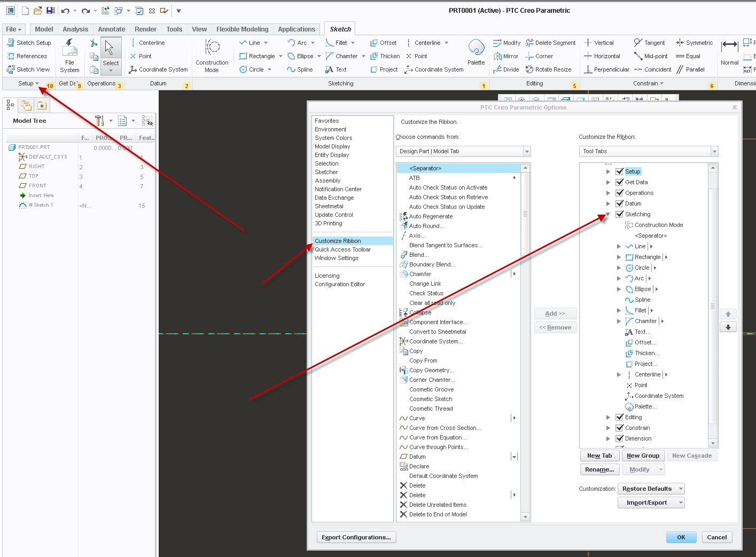Switch to the Model tab
The width and height of the screenshot is (756, 557).
[x=44, y=29]
